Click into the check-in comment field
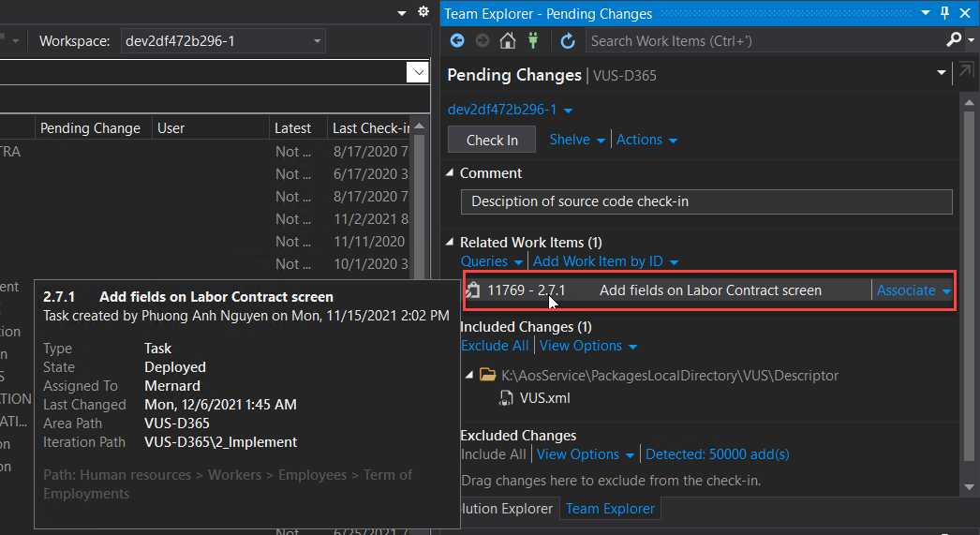Screen dimensions: 980x535 point(705,201)
